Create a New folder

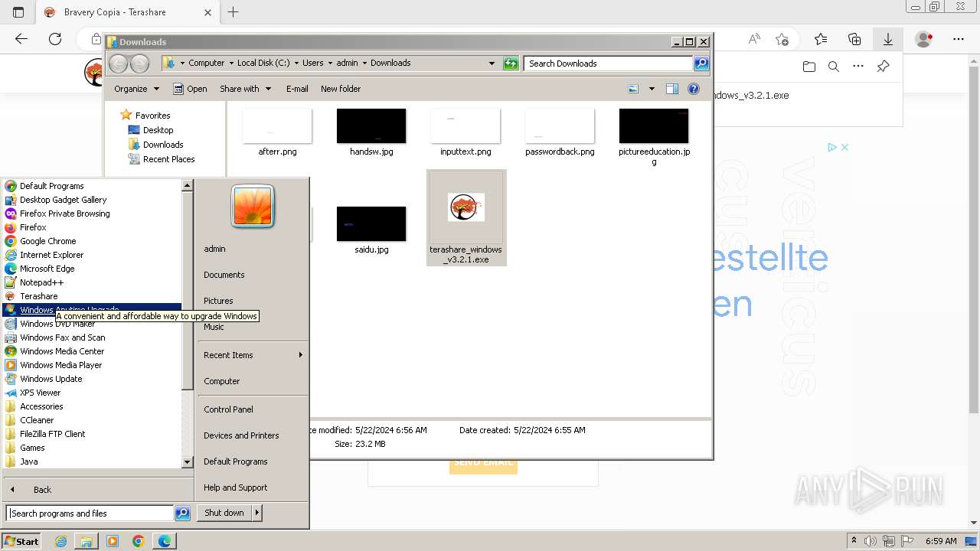pyautogui.click(x=341, y=89)
